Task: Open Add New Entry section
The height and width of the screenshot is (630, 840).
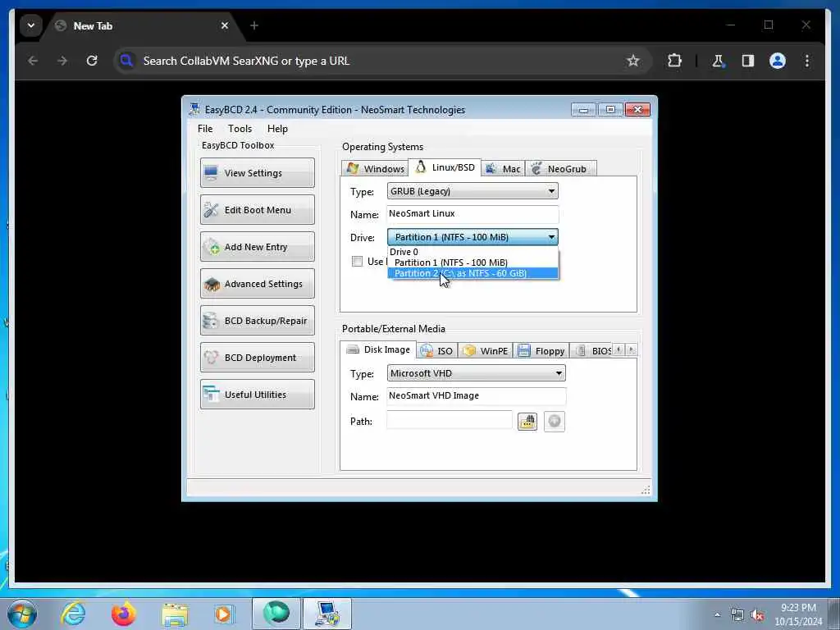Action: 257,246
